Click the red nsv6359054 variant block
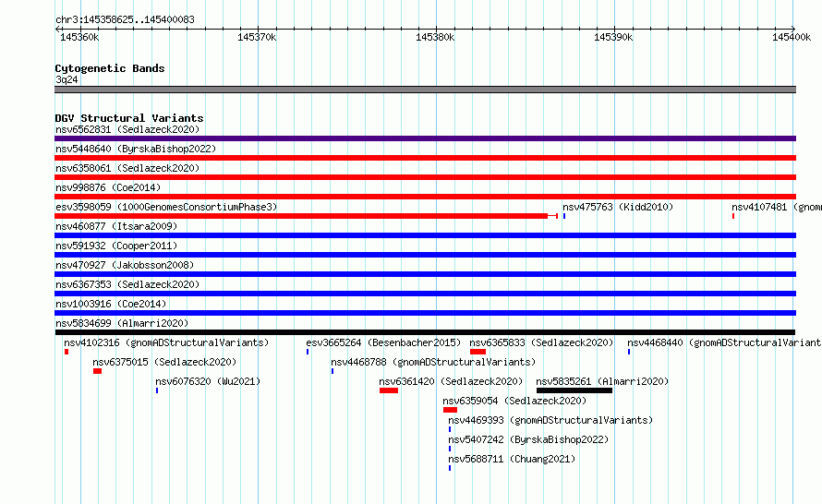822x504 pixels. click(x=451, y=410)
